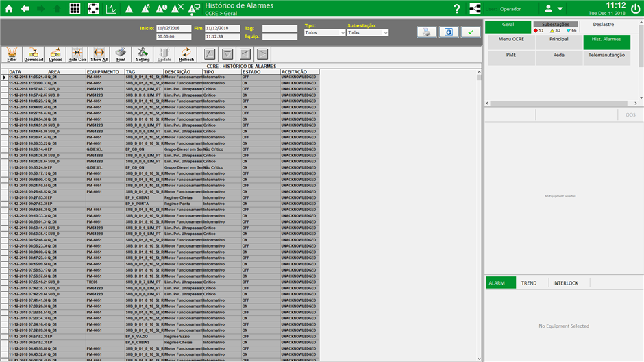Click the alarm table vertical scrollbar
Viewport: 644px width, 362px height.
pyautogui.click(x=479, y=215)
